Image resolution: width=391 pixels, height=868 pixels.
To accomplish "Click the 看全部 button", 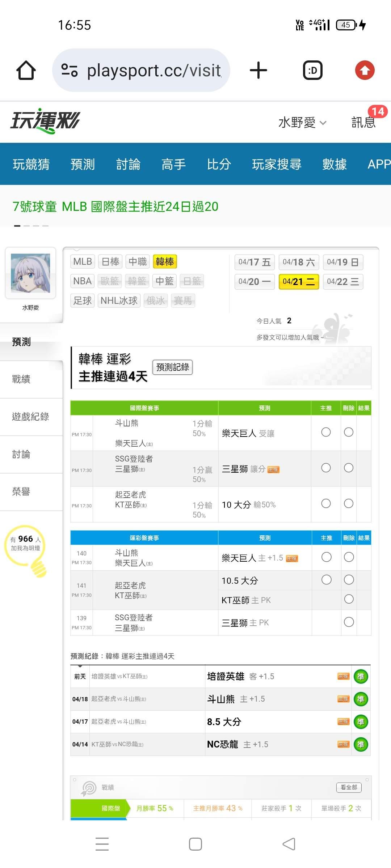I will [349, 787].
